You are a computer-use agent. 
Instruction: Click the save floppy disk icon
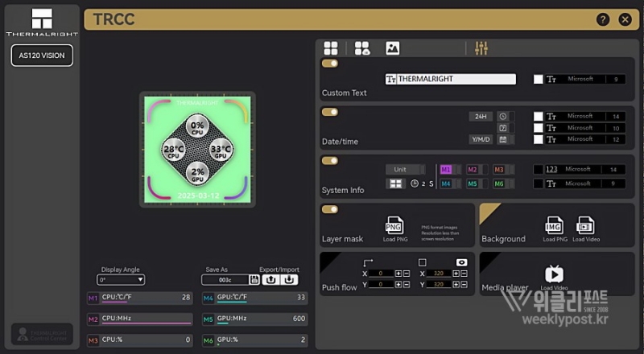(x=254, y=279)
